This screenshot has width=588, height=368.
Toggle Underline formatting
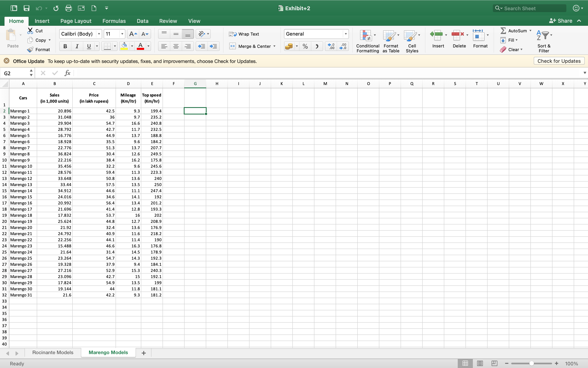89,46
